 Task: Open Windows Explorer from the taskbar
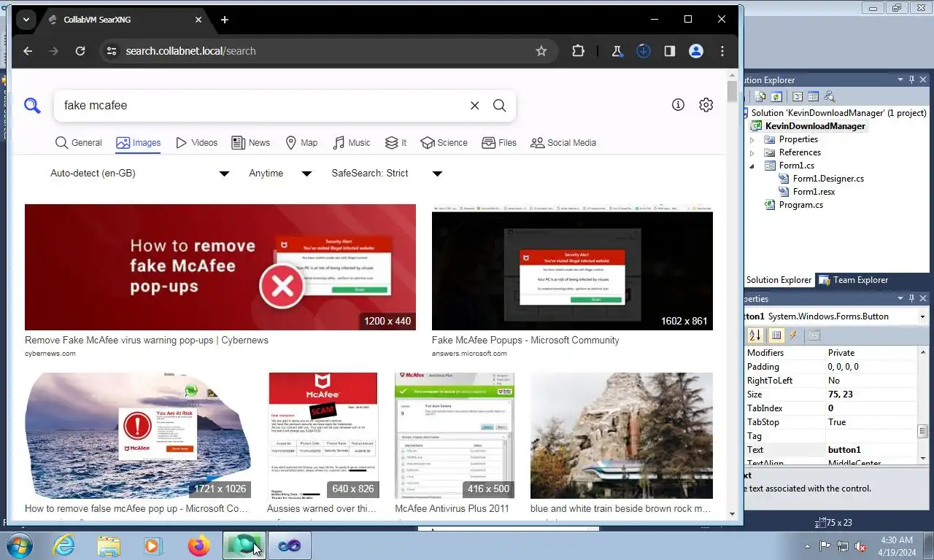[x=109, y=545]
